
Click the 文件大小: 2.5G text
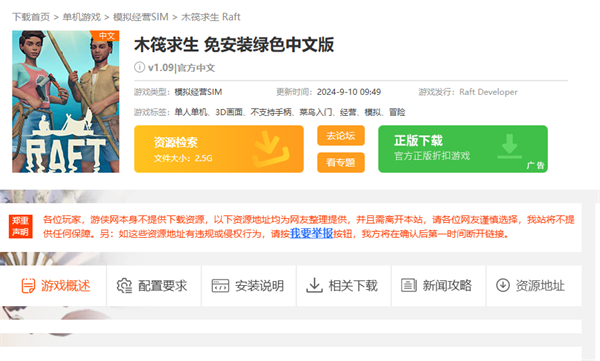pos(183,158)
